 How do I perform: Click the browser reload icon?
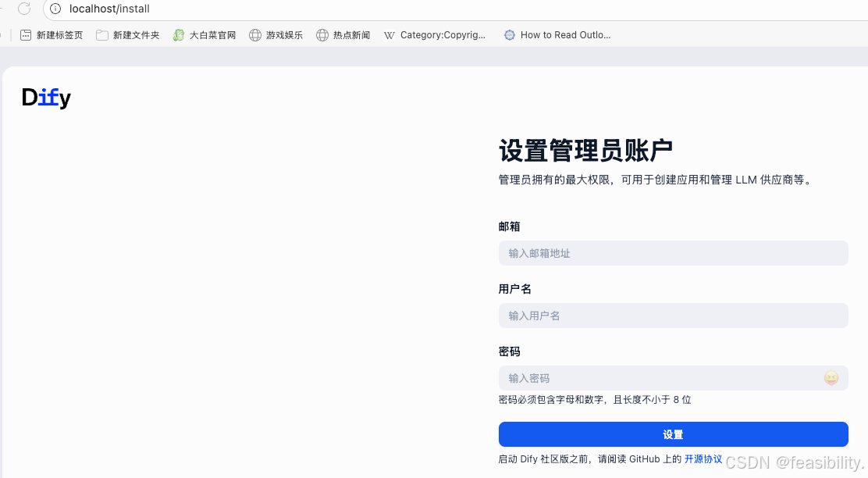pyautogui.click(x=24, y=9)
